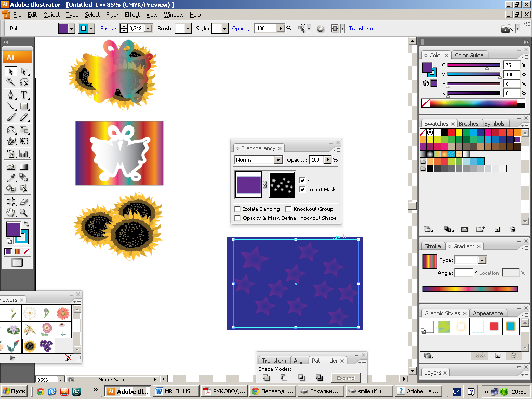Select the Eyedropper tool
Viewport: 532px width, 399px height.
[x=11, y=178]
